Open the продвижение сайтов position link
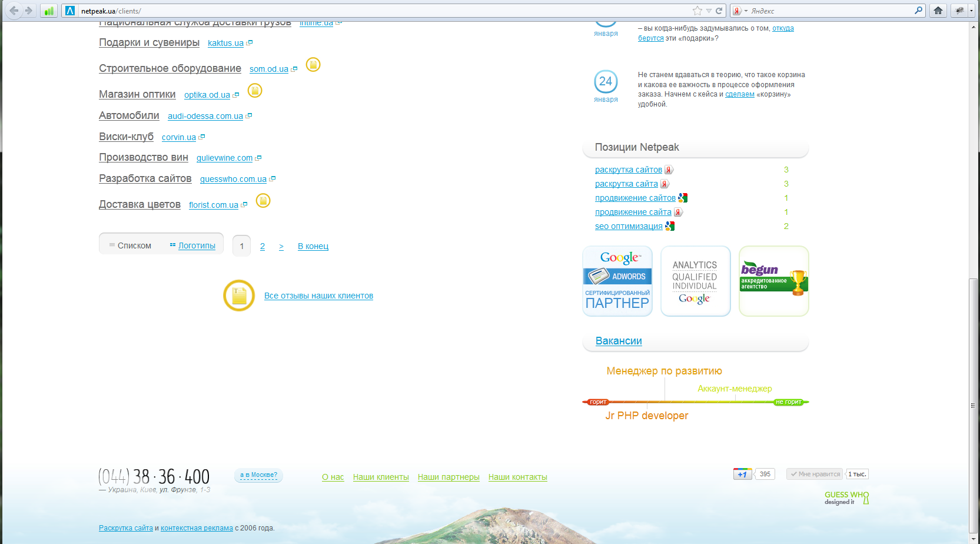This screenshot has width=980, height=544. click(635, 198)
